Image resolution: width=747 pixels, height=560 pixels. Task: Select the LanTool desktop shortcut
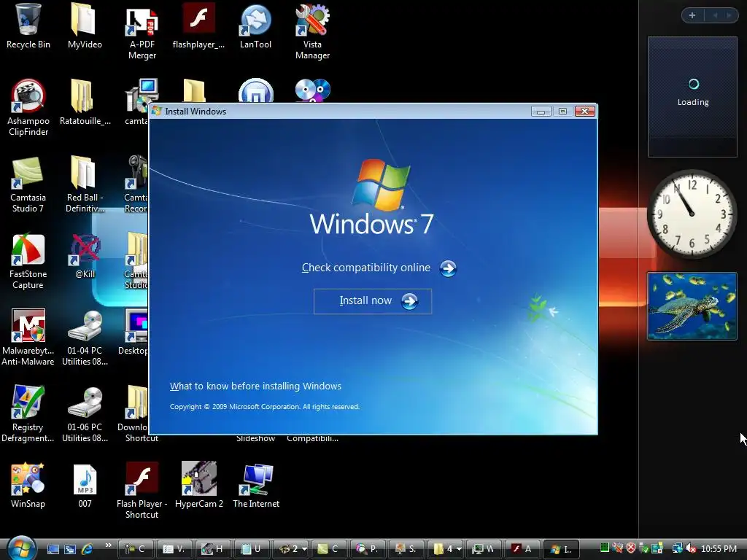255,26
